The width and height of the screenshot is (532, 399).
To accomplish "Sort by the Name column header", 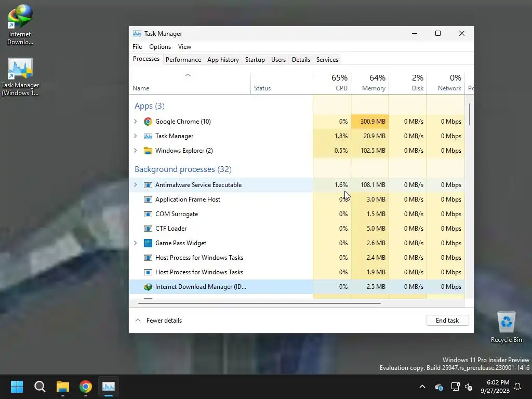I will click(x=190, y=83).
